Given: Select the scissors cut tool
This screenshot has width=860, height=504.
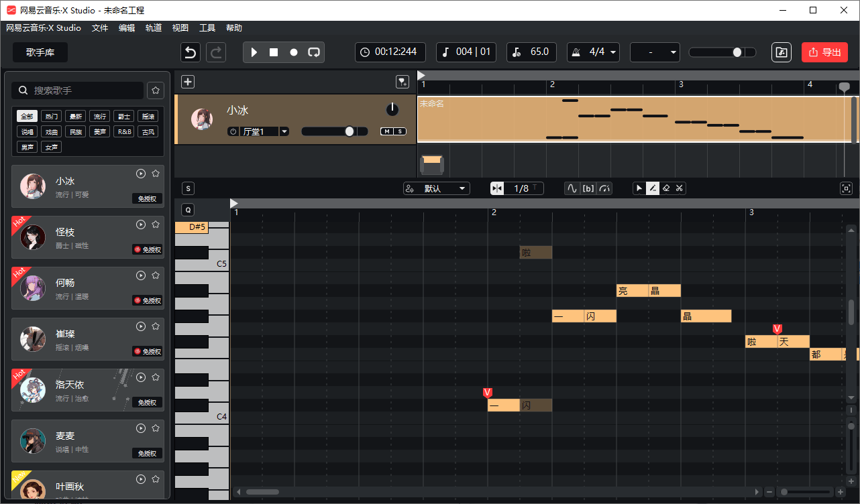Looking at the screenshot, I should [680, 188].
